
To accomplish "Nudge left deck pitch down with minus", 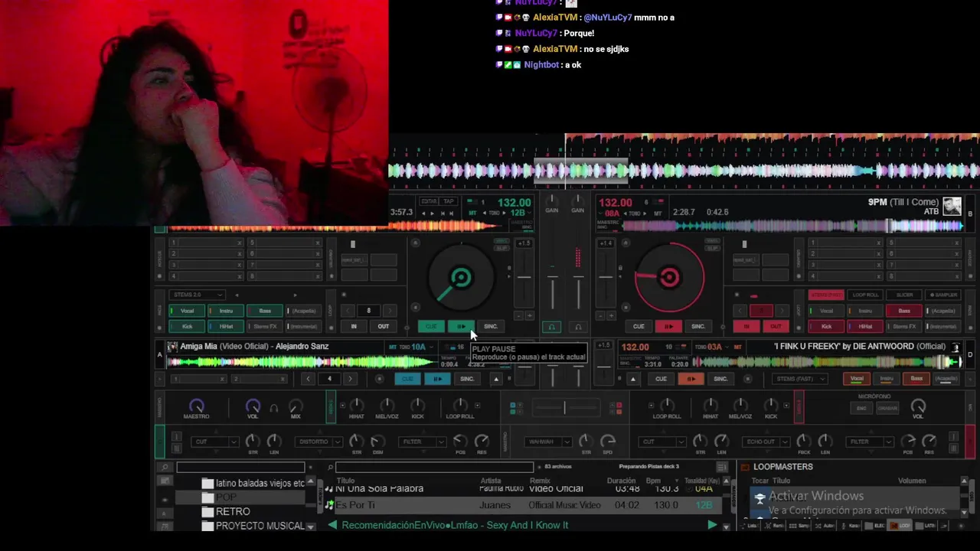I will point(518,315).
